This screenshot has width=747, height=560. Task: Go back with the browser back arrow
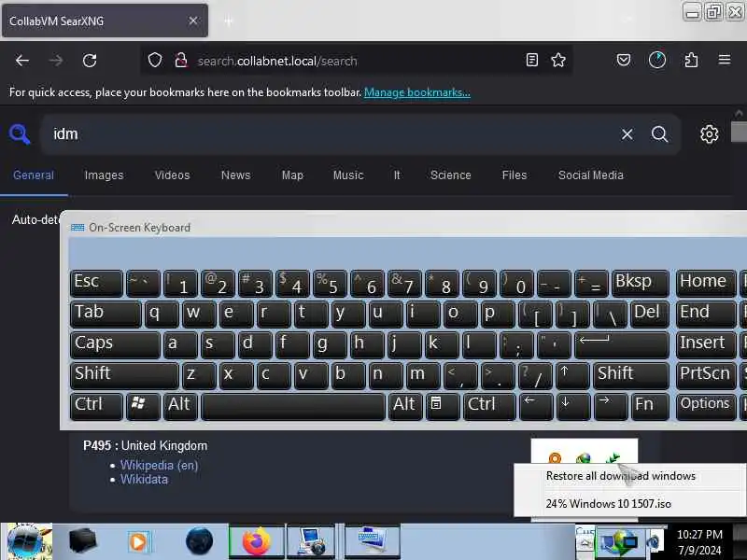[x=21, y=61]
